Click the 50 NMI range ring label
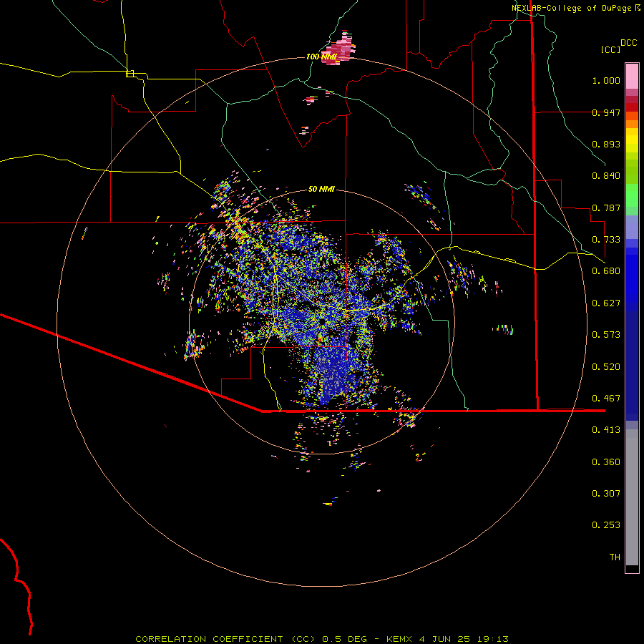Viewport: 644px width, 644px height. point(321,189)
